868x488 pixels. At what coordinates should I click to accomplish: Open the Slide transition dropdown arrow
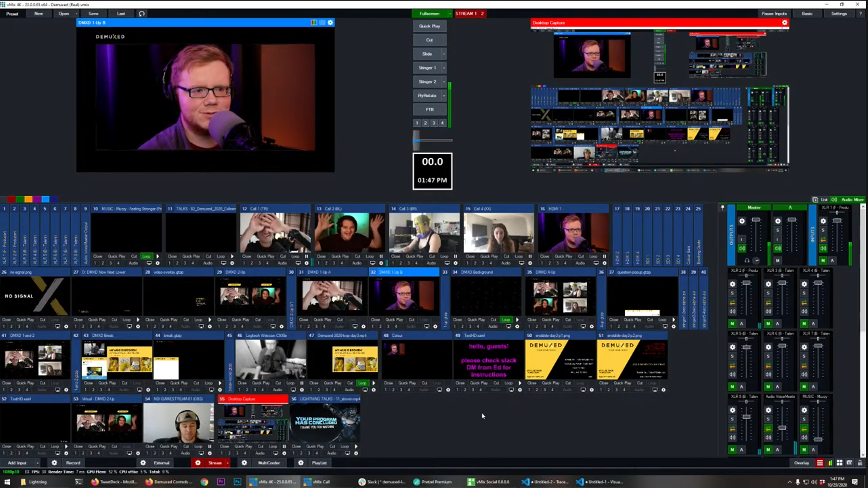pos(444,54)
